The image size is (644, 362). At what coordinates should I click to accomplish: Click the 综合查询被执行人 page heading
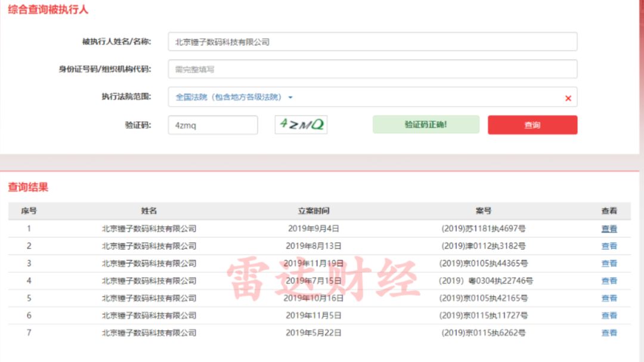click(x=48, y=10)
